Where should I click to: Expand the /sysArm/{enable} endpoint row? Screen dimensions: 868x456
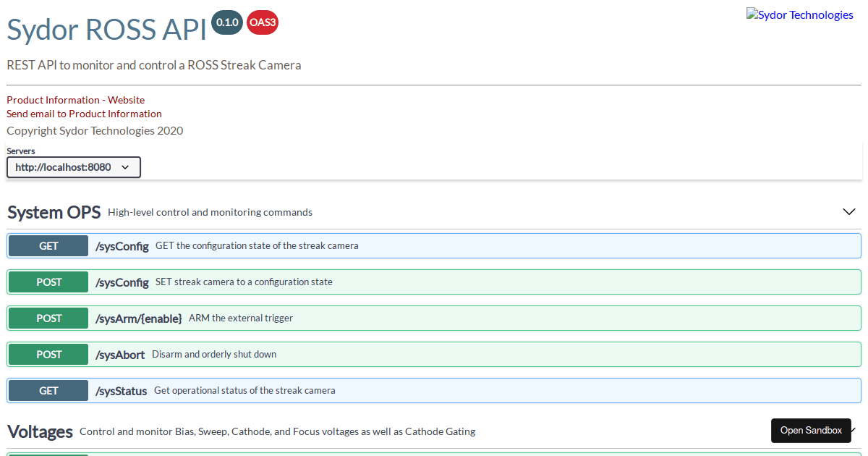(434, 318)
